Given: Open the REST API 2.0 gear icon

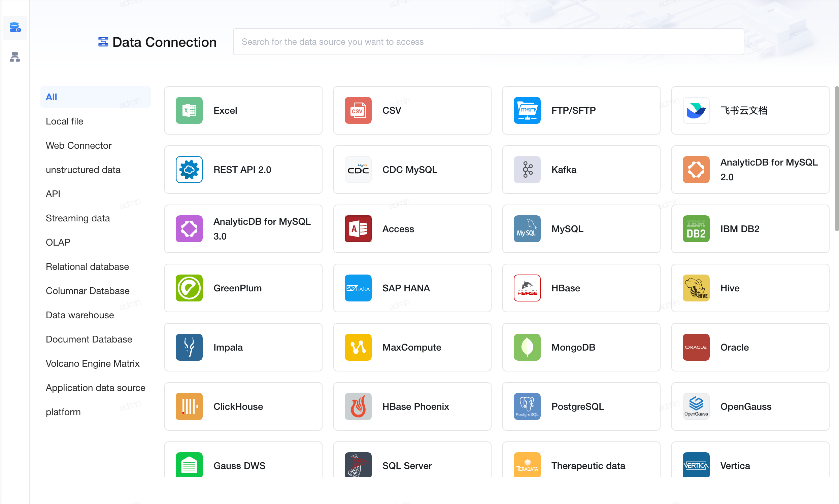Looking at the screenshot, I should 189,170.
